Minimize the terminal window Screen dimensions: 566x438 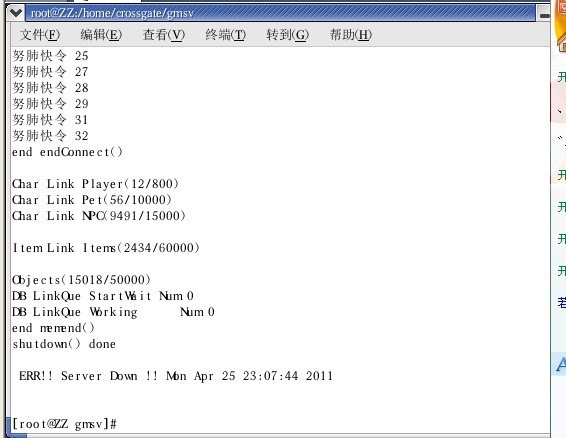pyautogui.click(x=544, y=14)
